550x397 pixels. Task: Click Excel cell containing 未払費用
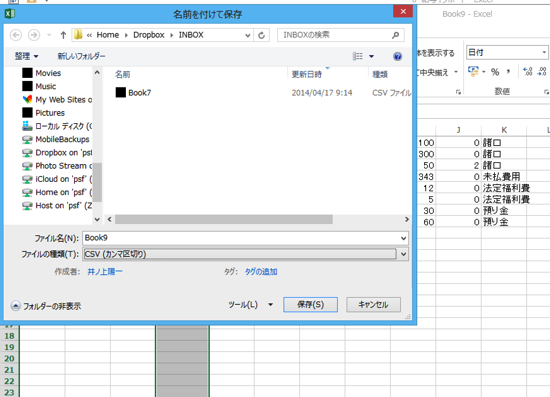coord(504,176)
